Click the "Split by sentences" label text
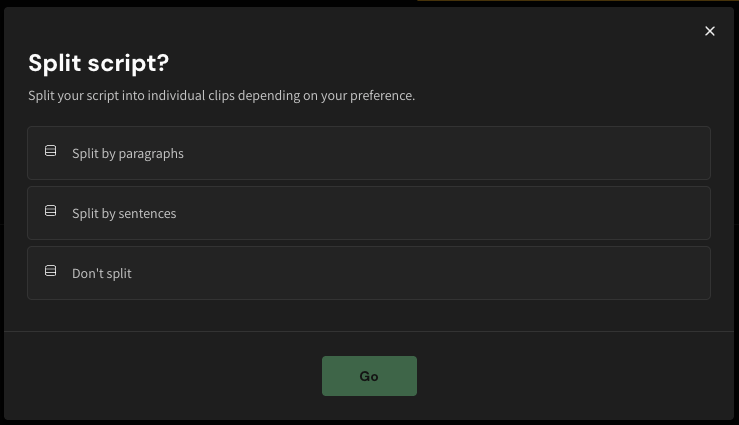Viewport: 739px width, 425px height. tap(124, 214)
